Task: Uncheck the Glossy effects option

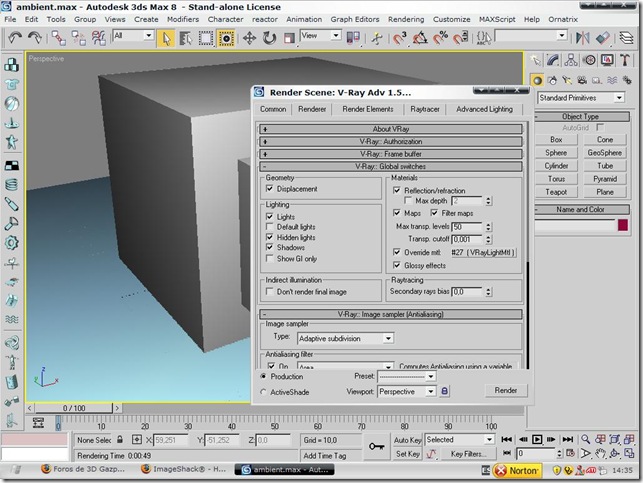Action: (x=397, y=266)
